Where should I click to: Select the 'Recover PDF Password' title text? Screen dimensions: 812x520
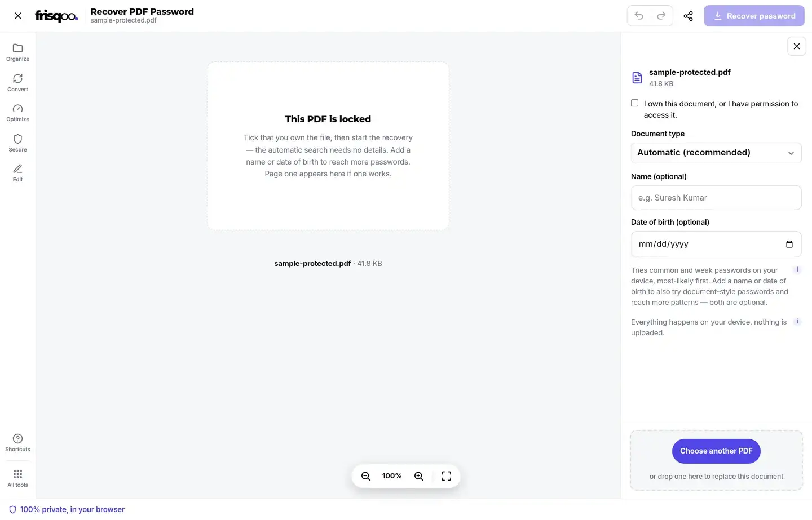(142, 11)
